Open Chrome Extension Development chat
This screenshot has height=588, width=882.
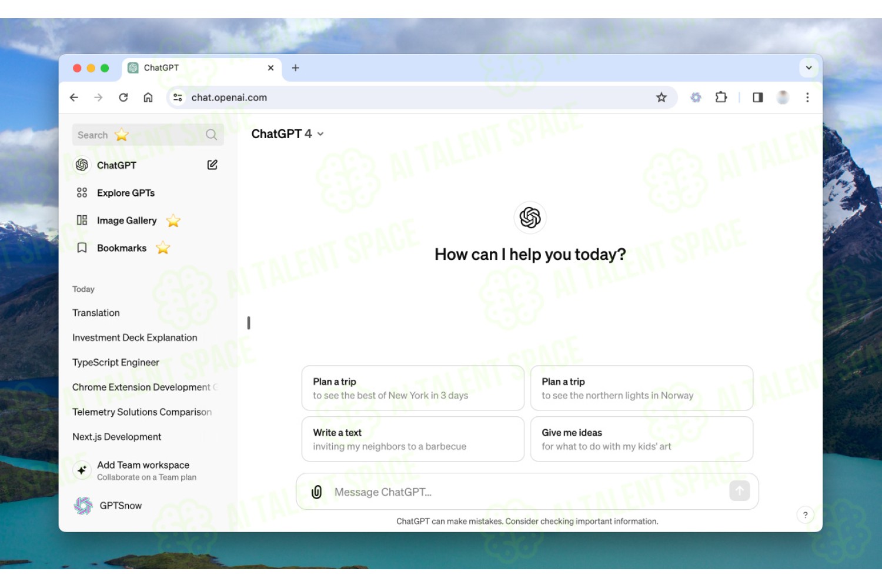tap(145, 387)
